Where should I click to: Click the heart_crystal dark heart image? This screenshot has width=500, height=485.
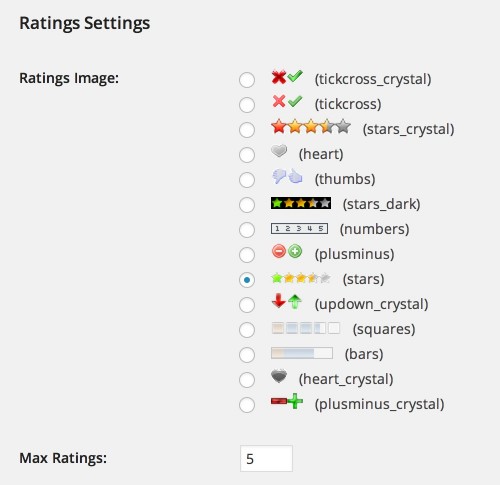[x=279, y=376]
